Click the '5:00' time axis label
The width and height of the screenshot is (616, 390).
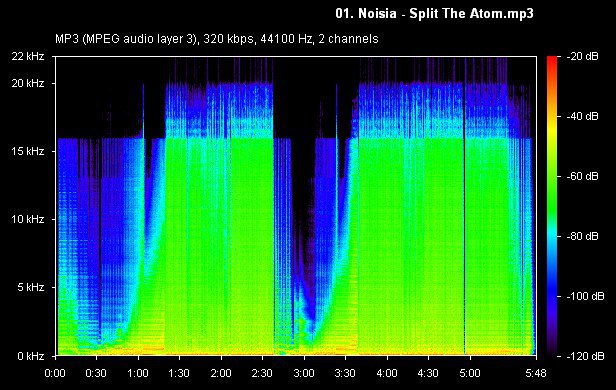coord(470,373)
